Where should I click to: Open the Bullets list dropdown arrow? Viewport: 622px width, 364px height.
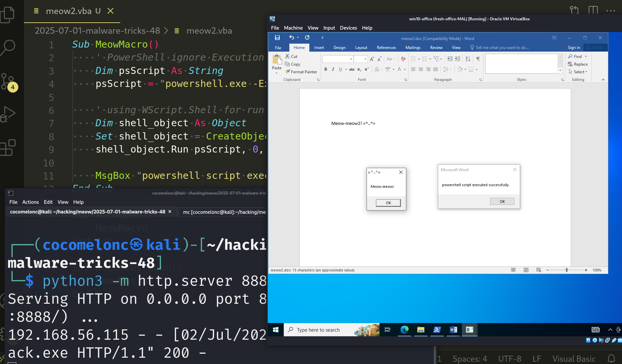coord(419,59)
